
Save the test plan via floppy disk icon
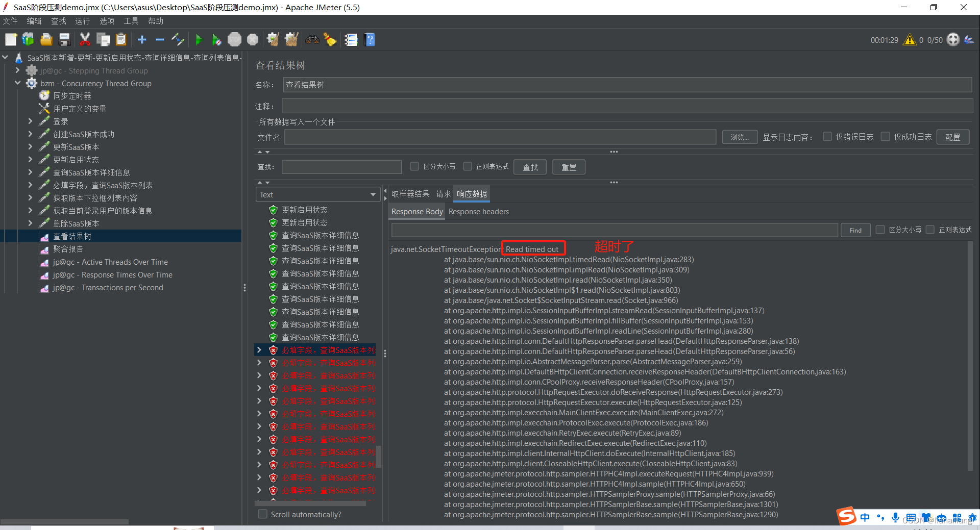click(64, 39)
